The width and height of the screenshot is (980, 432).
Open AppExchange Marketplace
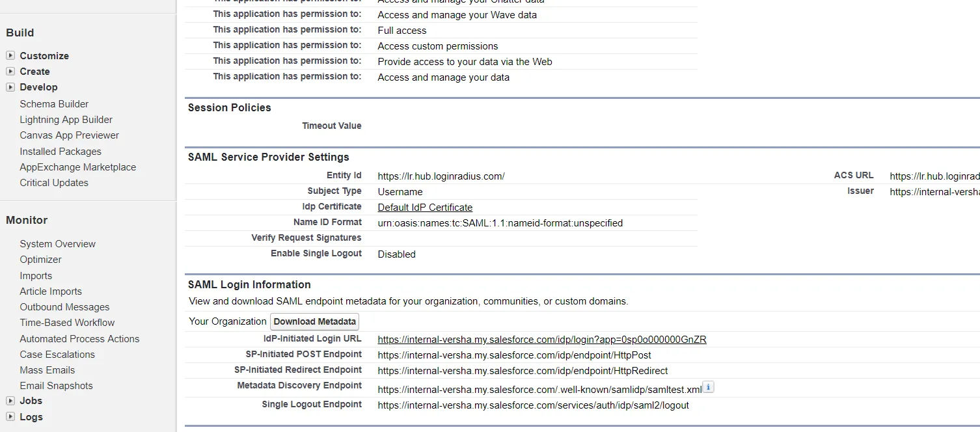pos(77,167)
